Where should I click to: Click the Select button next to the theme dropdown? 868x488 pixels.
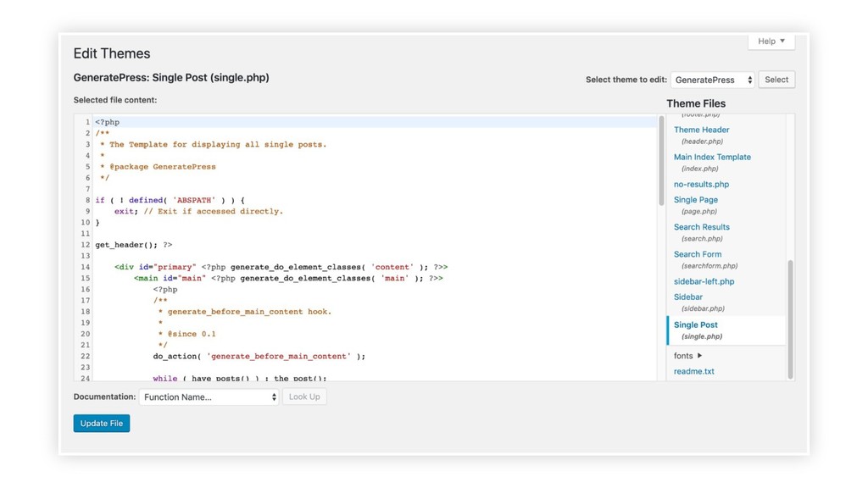[776, 80]
